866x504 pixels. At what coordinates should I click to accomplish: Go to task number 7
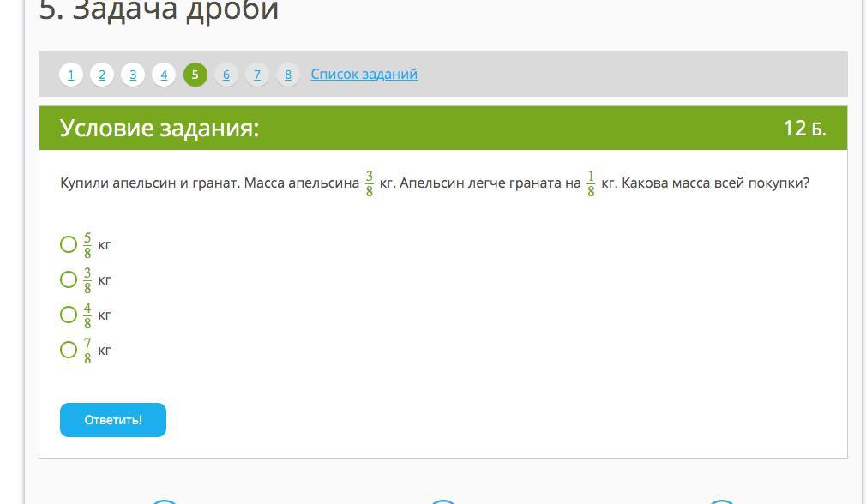[x=257, y=75]
